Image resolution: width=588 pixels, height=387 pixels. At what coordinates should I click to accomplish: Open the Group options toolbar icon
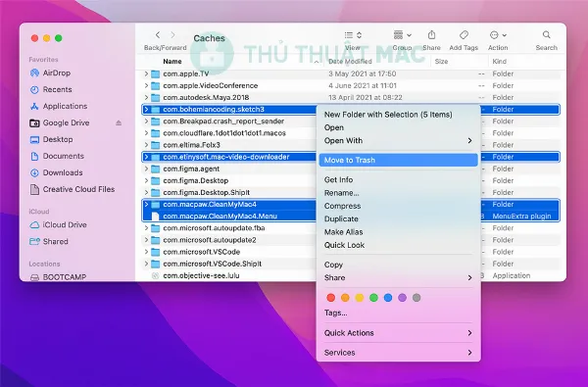tap(402, 35)
